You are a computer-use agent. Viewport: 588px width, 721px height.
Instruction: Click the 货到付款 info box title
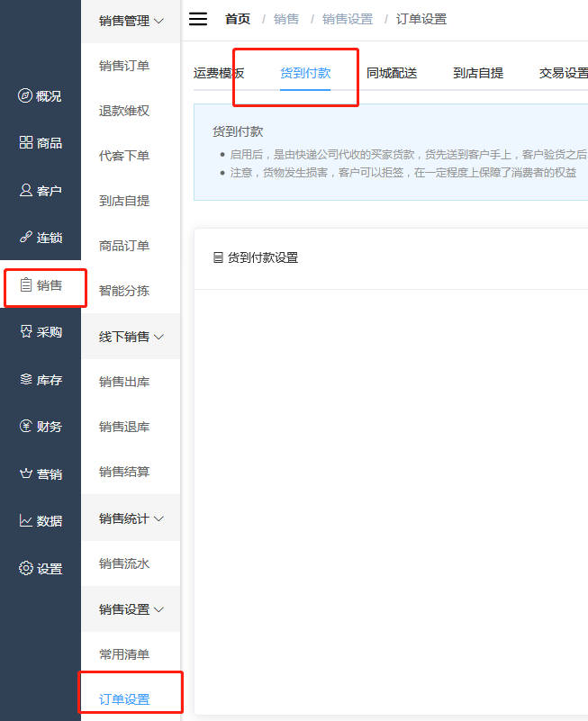[x=238, y=131]
